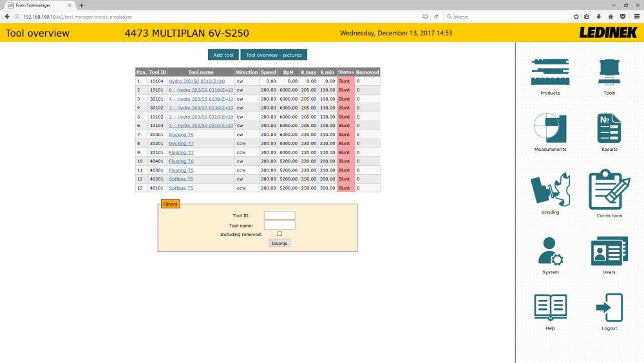This screenshot has width=644, height=363.
Task: Open the Measurements icon
Action: coord(550,128)
